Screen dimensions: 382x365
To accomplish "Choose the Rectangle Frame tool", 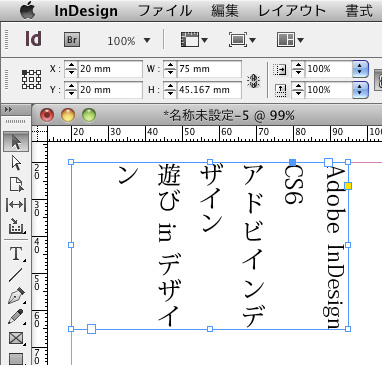I will [16, 338].
